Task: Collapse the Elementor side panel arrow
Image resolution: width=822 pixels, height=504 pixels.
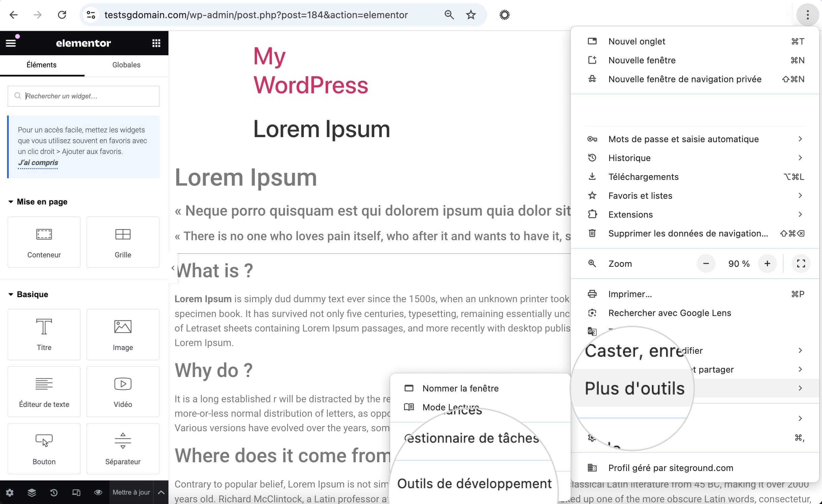Action: click(173, 268)
